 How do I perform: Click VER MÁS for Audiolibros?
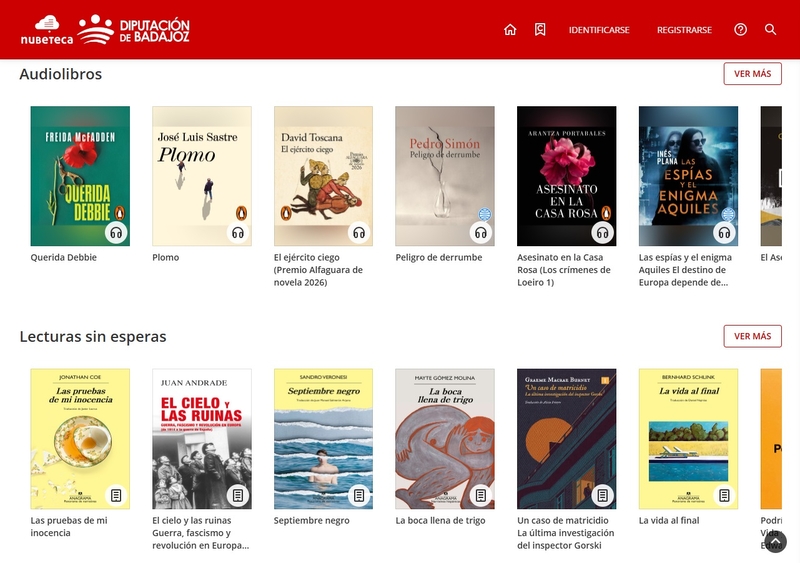[x=753, y=74]
